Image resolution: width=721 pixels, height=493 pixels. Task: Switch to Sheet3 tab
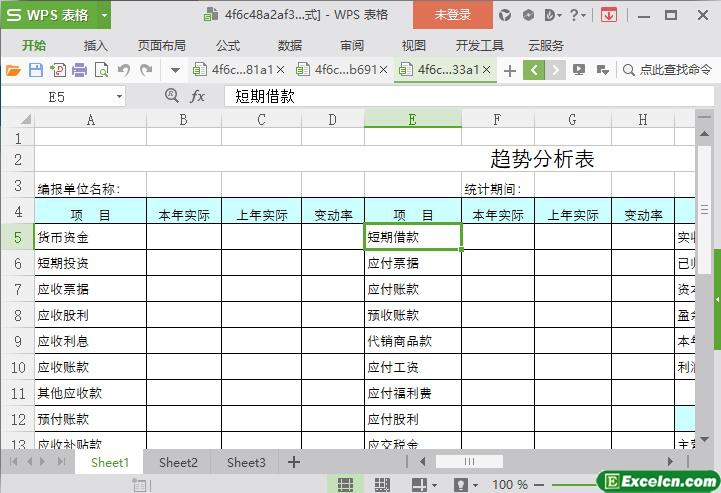coord(246,463)
